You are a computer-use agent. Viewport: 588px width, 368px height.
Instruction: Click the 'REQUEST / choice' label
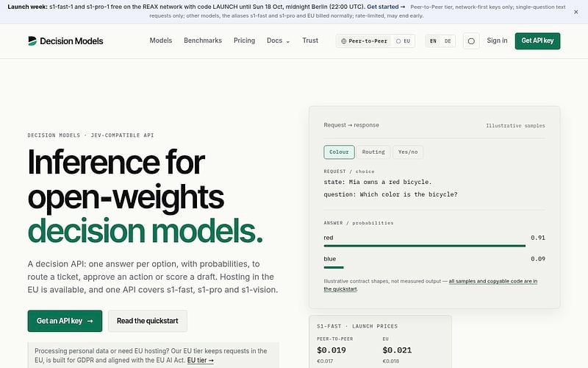(349, 171)
